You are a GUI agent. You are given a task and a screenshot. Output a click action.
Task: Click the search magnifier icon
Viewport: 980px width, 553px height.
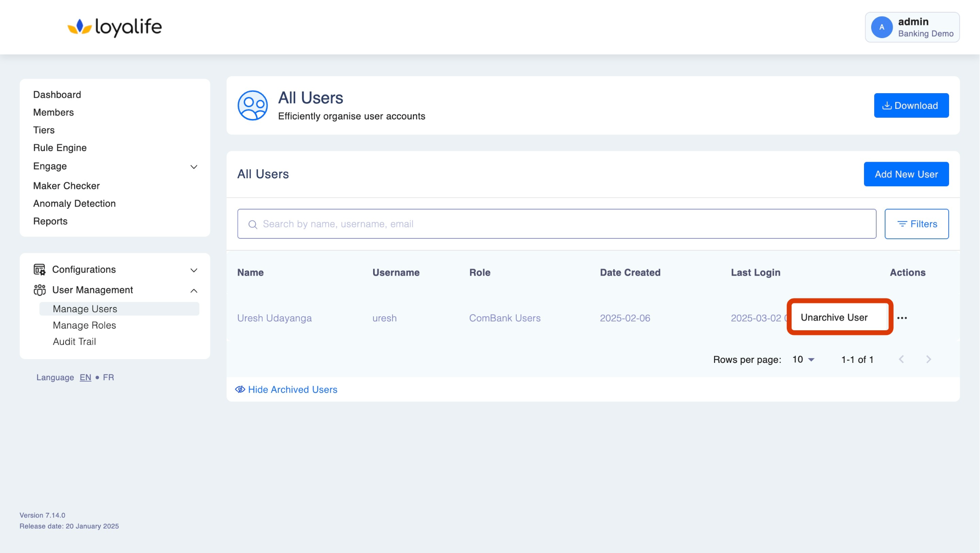[253, 224]
